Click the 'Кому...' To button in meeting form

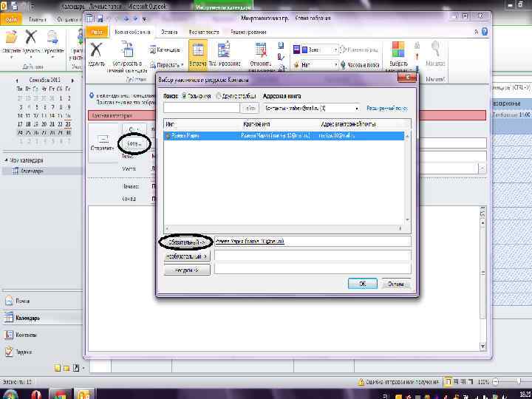coord(134,143)
